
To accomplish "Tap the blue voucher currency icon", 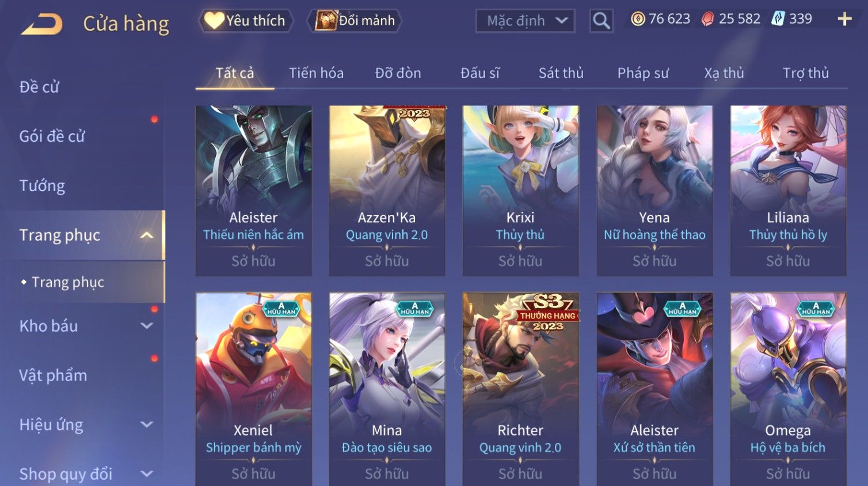I will point(778,19).
